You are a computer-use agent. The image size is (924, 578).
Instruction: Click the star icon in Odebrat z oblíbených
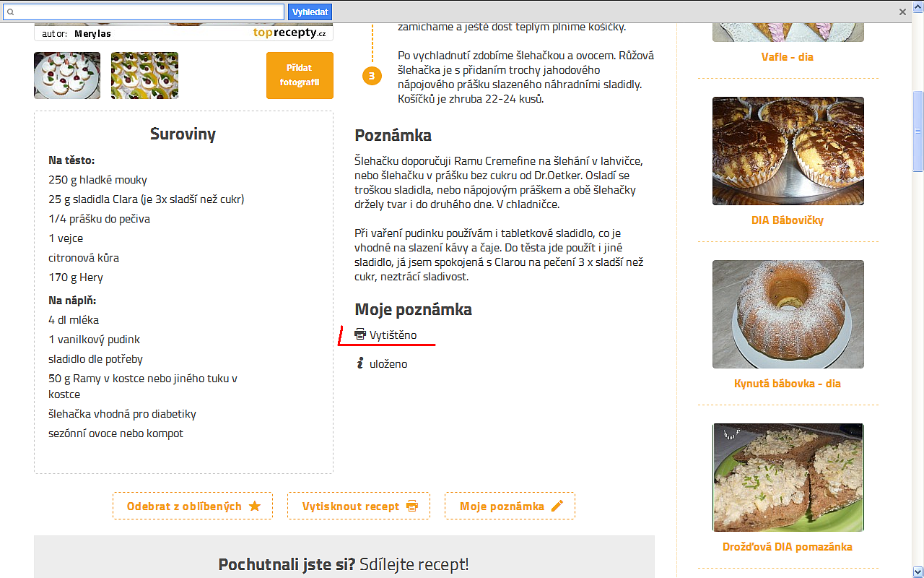254,506
